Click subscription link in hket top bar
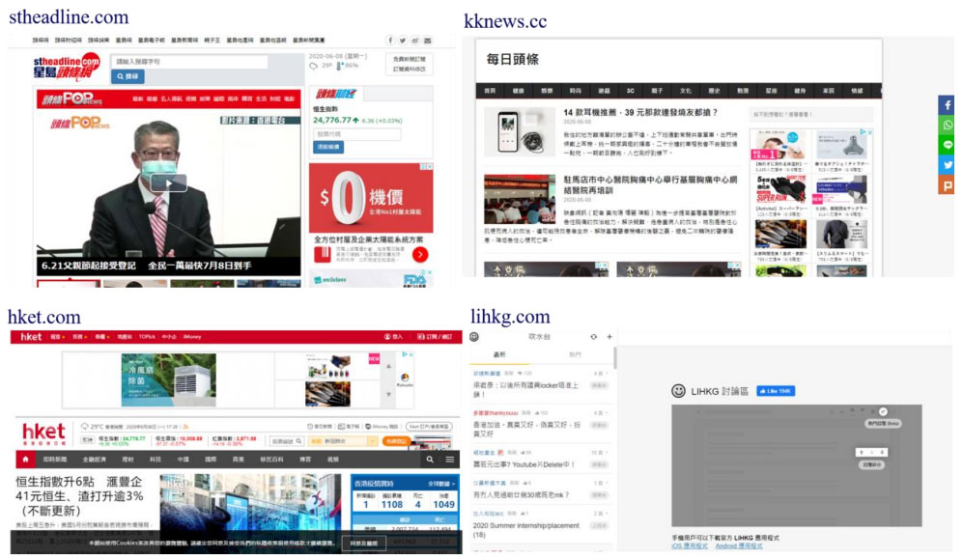 pos(435,337)
